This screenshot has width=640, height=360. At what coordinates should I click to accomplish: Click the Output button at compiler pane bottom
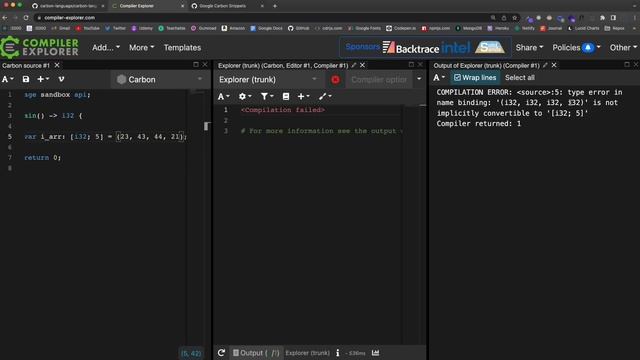256,353
